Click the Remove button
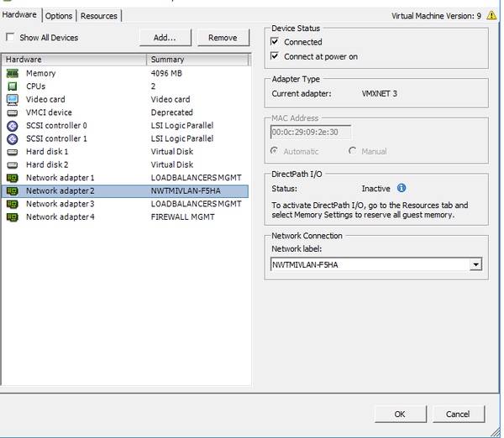504x438 pixels. click(223, 38)
